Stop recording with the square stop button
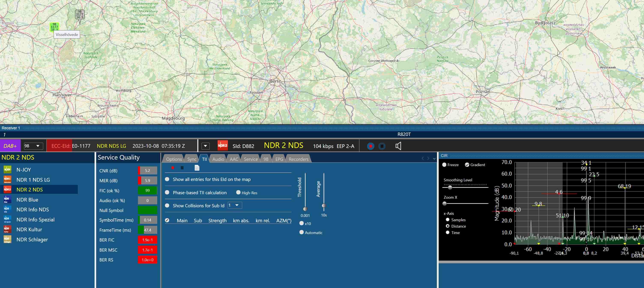The height and width of the screenshot is (288, 644). point(382,146)
